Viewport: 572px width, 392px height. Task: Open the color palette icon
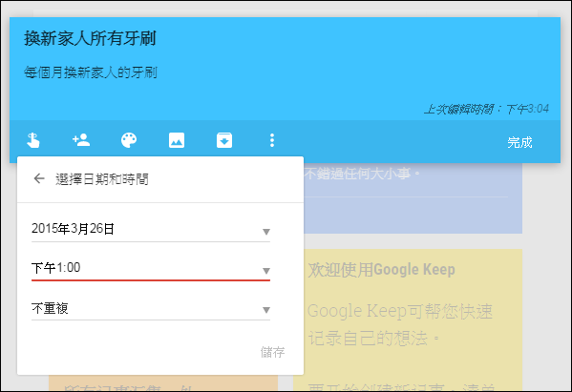129,140
